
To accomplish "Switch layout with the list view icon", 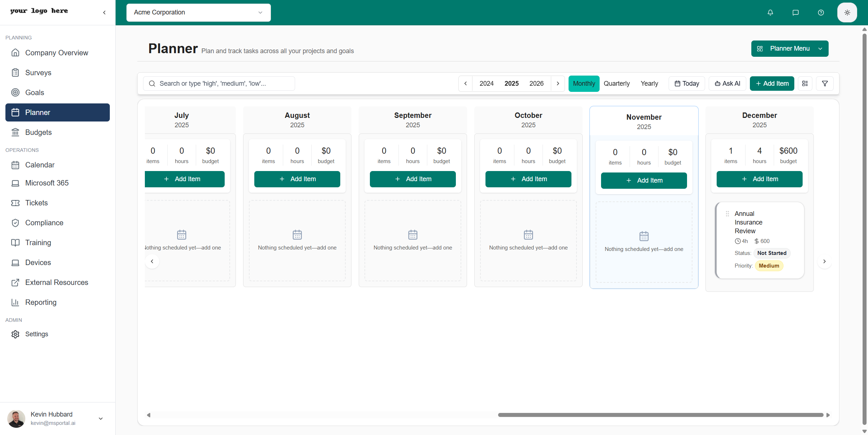I will point(805,84).
